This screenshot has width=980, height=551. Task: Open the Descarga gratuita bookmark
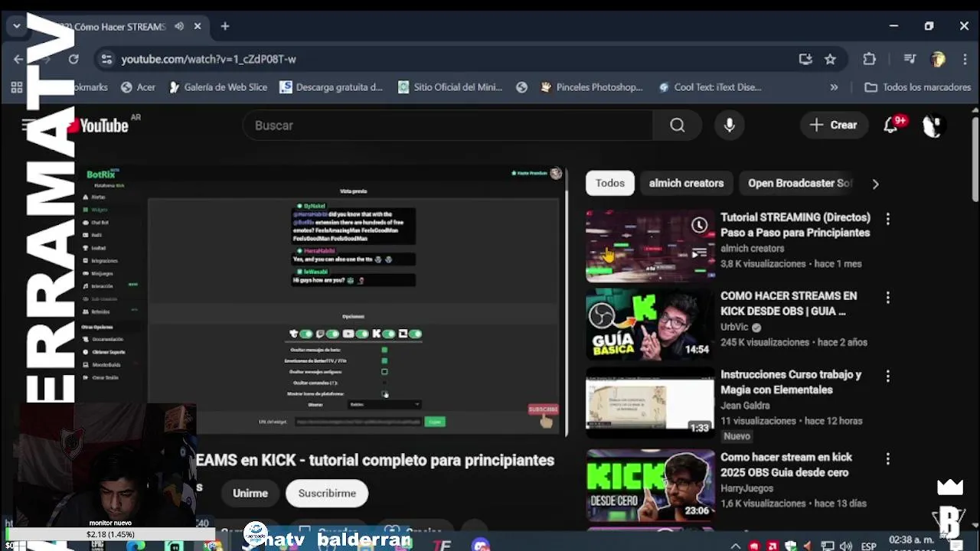(x=331, y=87)
